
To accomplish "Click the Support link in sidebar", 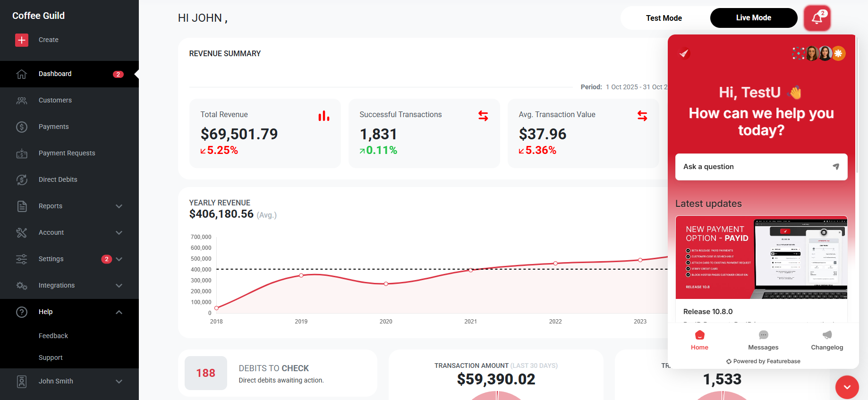I will 51,357.
